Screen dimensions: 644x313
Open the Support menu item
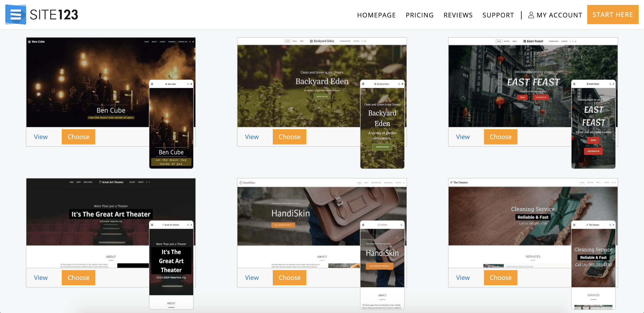(x=498, y=15)
